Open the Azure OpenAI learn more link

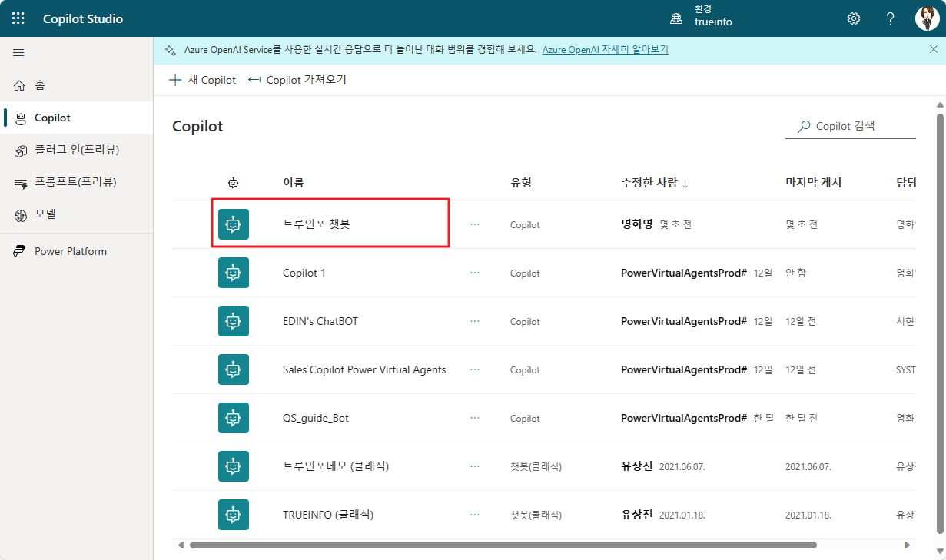[x=606, y=49]
